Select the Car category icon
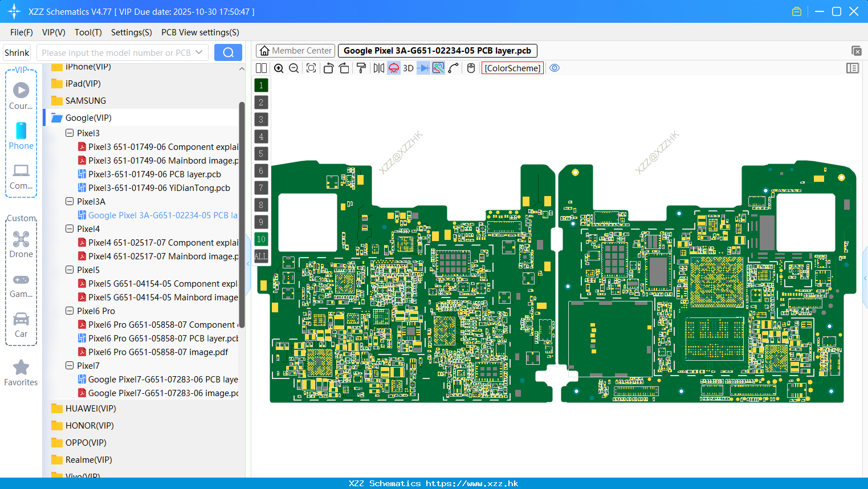 [21, 325]
